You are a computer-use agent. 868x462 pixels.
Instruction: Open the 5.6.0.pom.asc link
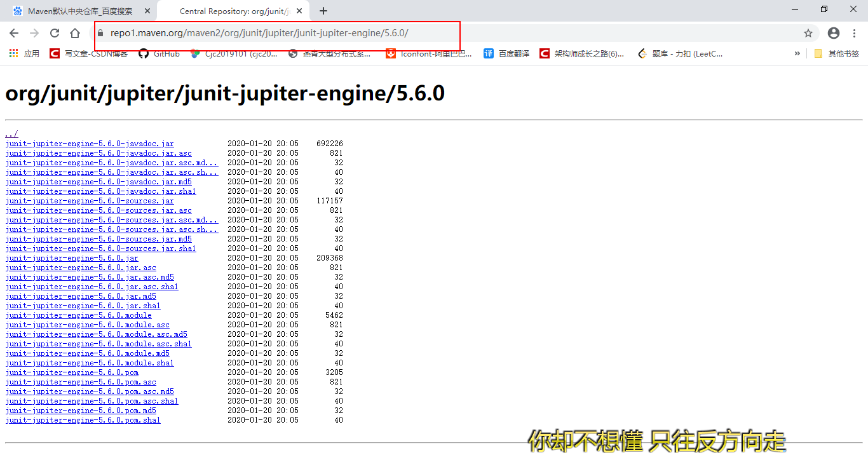click(81, 382)
